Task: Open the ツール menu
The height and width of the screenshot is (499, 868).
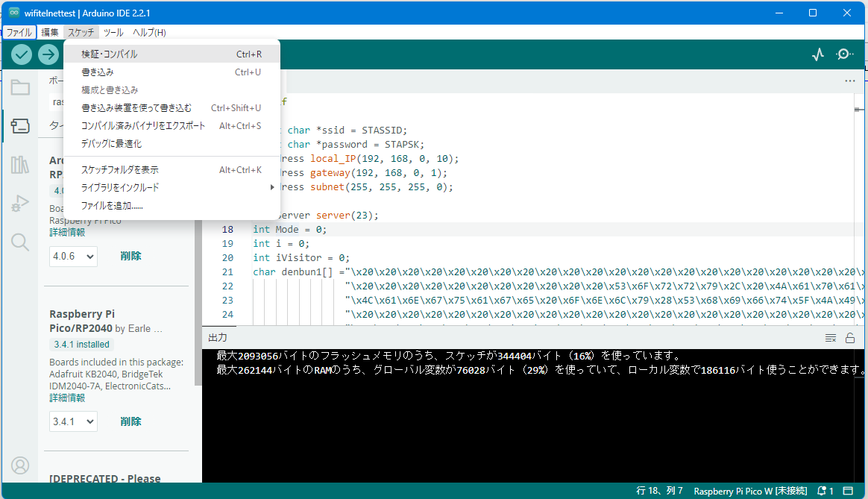Action: click(113, 32)
